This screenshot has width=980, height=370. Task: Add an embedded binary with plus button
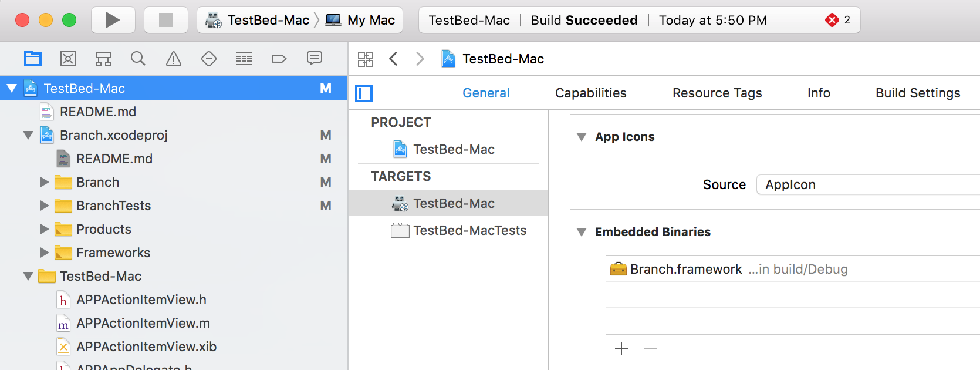(x=621, y=348)
